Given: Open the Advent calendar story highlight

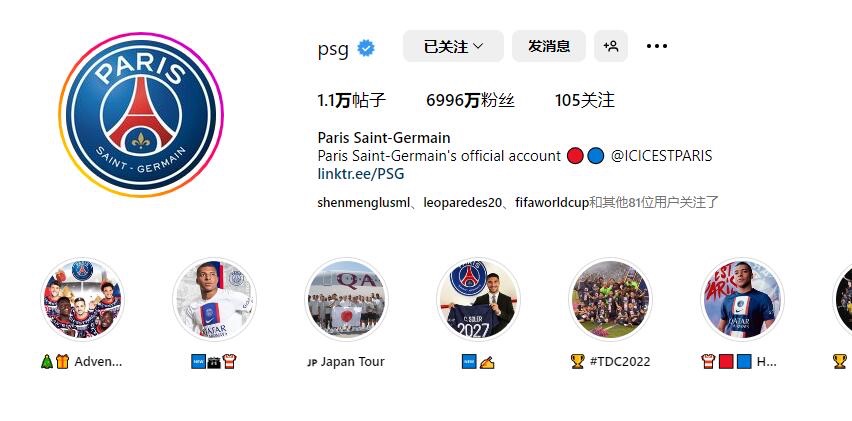Looking at the screenshot, I should coord(83,300).
